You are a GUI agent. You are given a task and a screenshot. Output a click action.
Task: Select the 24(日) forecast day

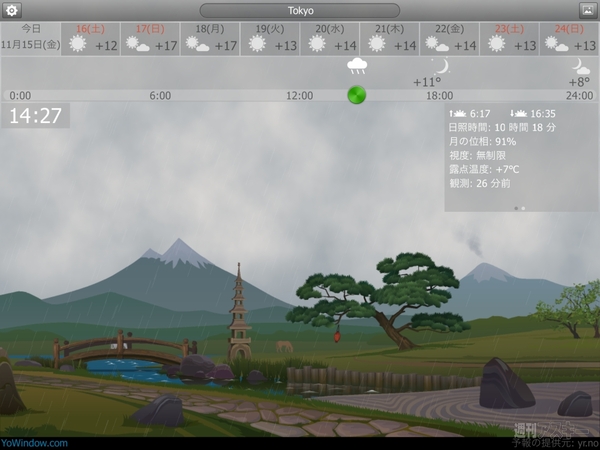coord(569,39)
